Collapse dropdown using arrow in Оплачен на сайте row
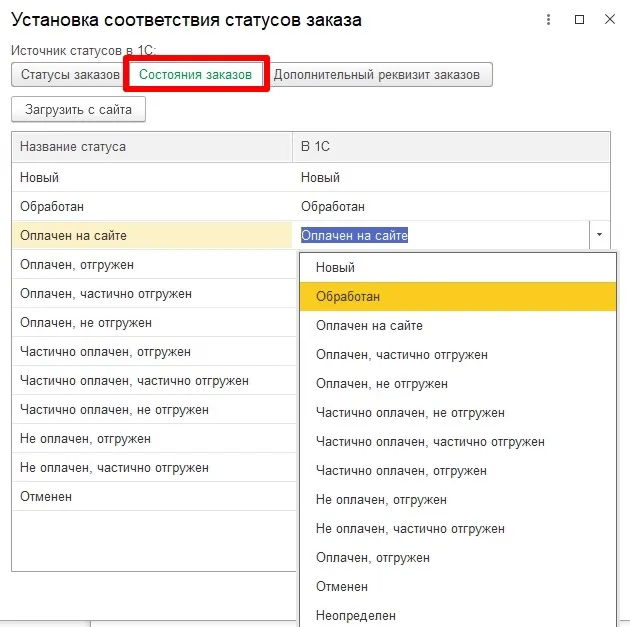The image size is (630, 627). pyautogui.click(x=599, y=236)
